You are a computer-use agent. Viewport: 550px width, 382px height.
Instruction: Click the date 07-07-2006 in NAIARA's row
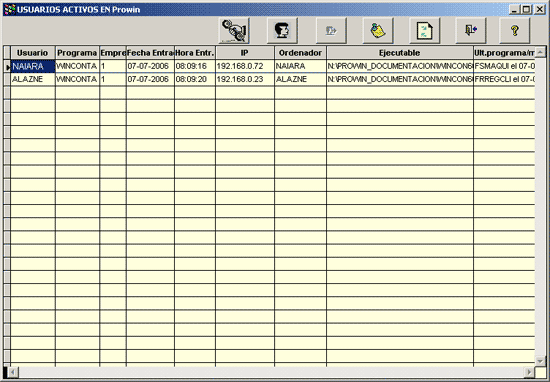150,66
